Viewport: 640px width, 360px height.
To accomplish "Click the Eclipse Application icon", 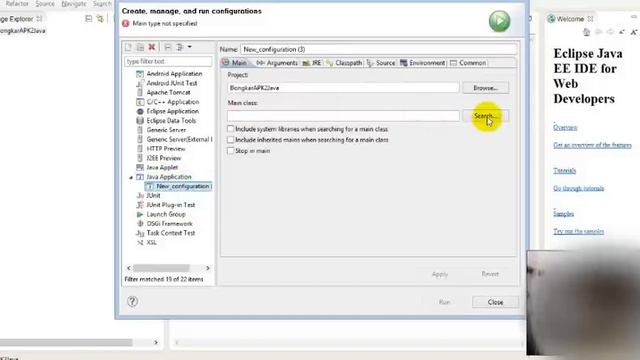I will (x=140, y=111).
